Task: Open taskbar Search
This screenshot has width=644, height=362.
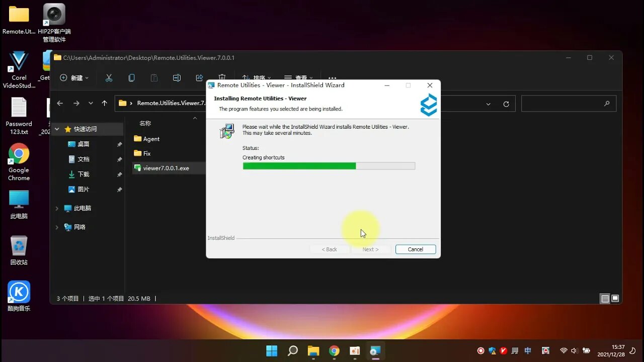Action: (292, 351)
